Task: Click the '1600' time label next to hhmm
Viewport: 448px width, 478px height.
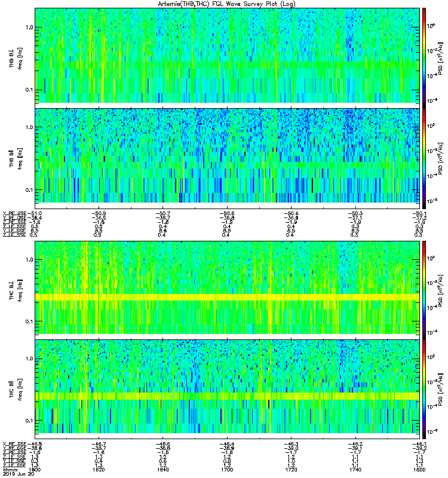Action: tap(35, 470)
